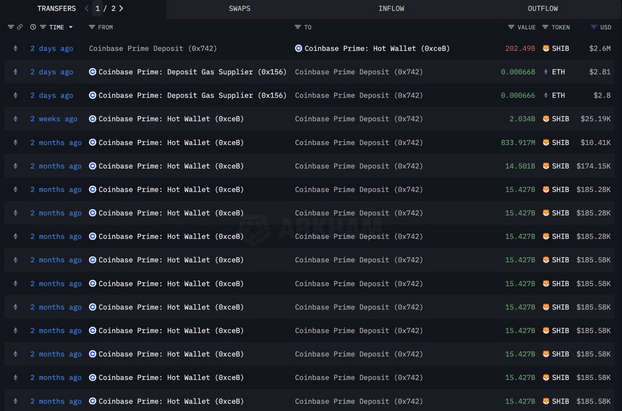
Task: Click SHIB token icon in $10.41K row
Action: coord(546,142)
